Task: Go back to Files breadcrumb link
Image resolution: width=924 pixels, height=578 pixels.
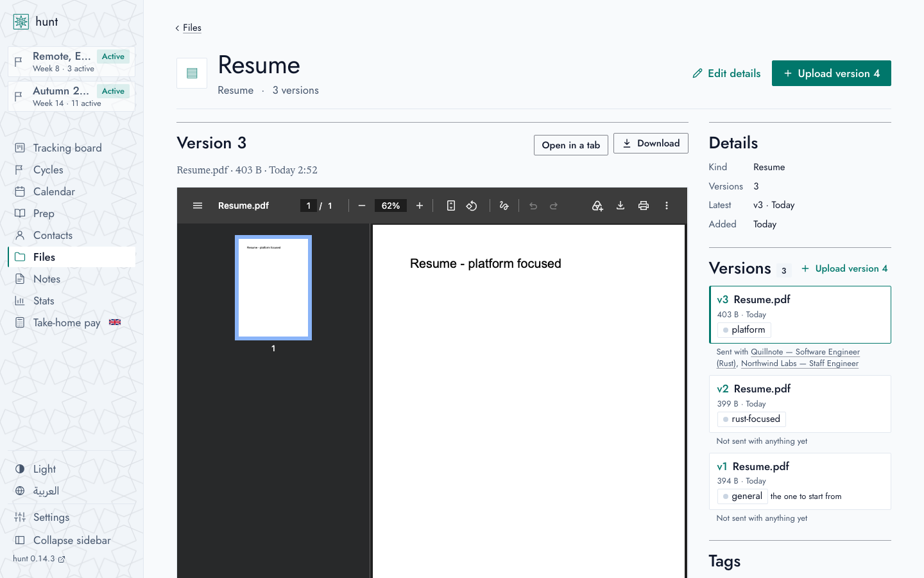Action: [192, 28]
